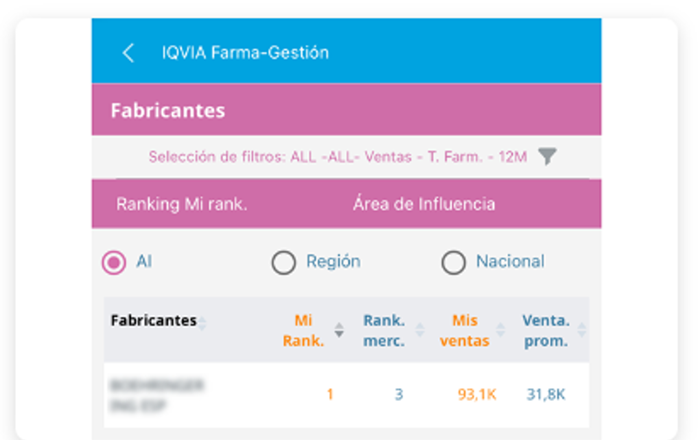Sort by Fabricantes column arrows
This screenshot has width=700, height=440.
(x=202, y=323)
